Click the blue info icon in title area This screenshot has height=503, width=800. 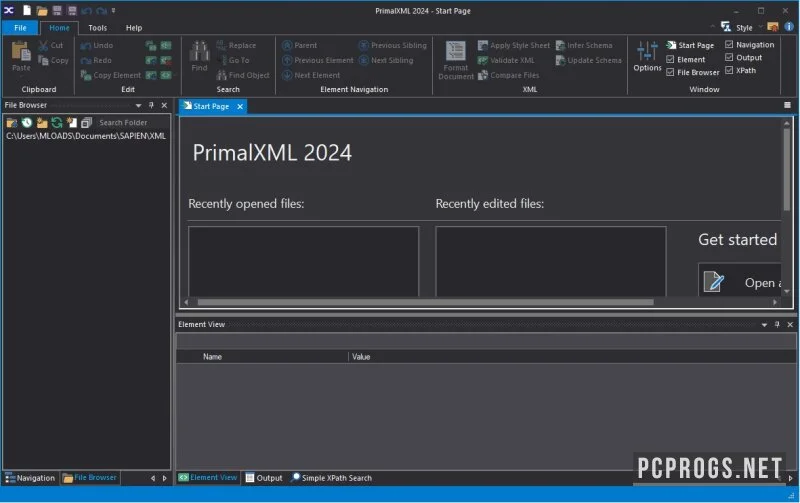[789, 27]
